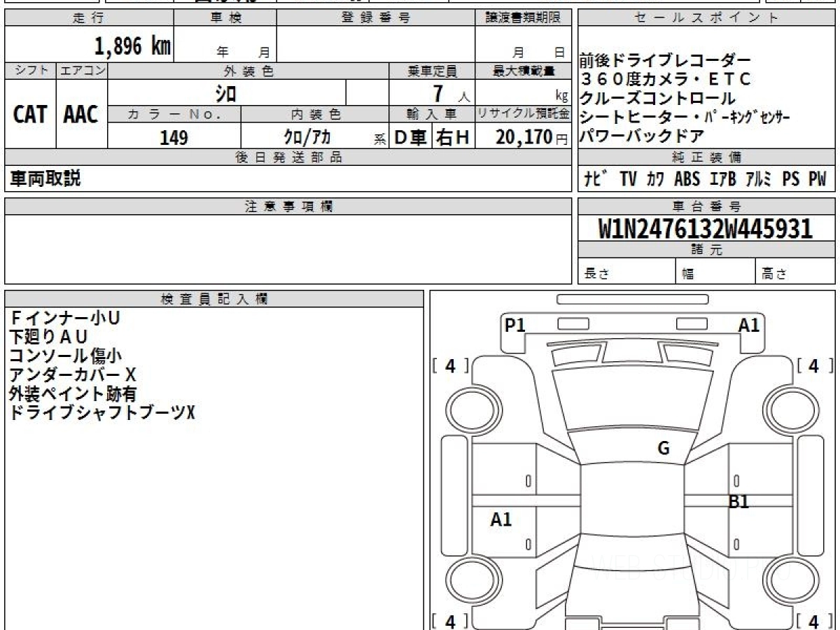
Task: Click the 最大積載量 header
Action: [x=524, y=71]
